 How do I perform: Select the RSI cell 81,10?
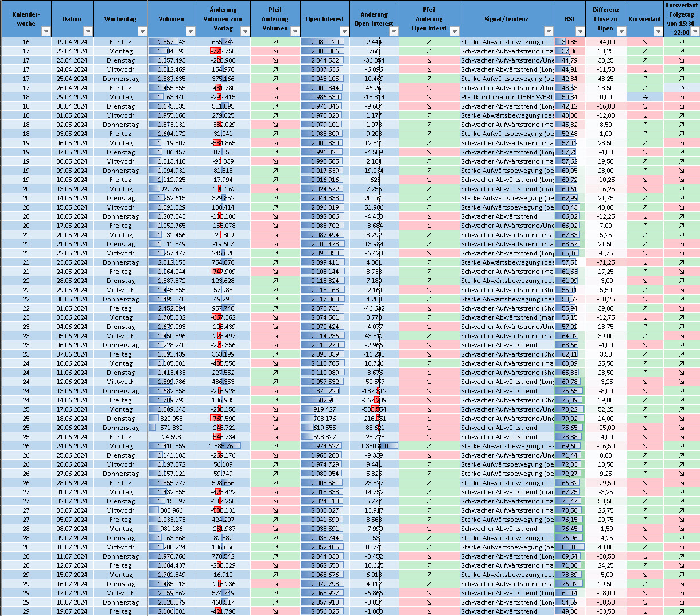point(569,547)
